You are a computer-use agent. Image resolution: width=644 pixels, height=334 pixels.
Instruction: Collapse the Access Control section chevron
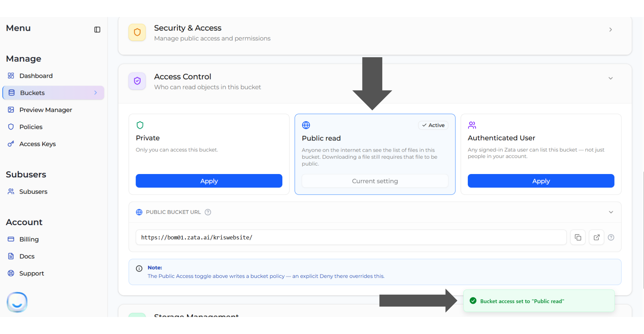610,78
